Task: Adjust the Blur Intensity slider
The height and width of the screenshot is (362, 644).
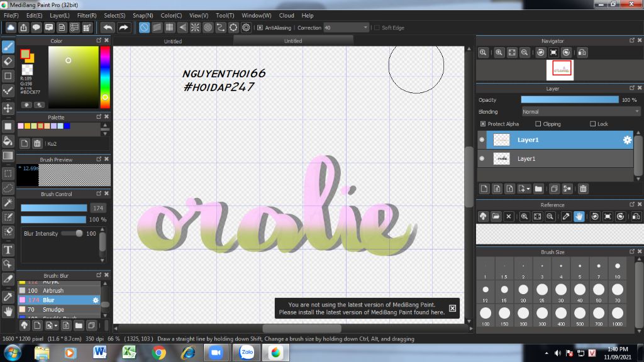Action: [72, 234]
